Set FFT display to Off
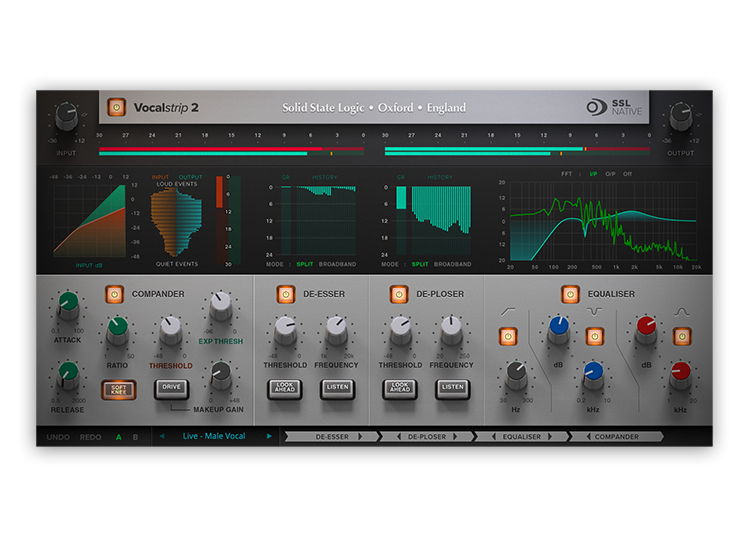This screenshot has height=538, width=750. 628,174
